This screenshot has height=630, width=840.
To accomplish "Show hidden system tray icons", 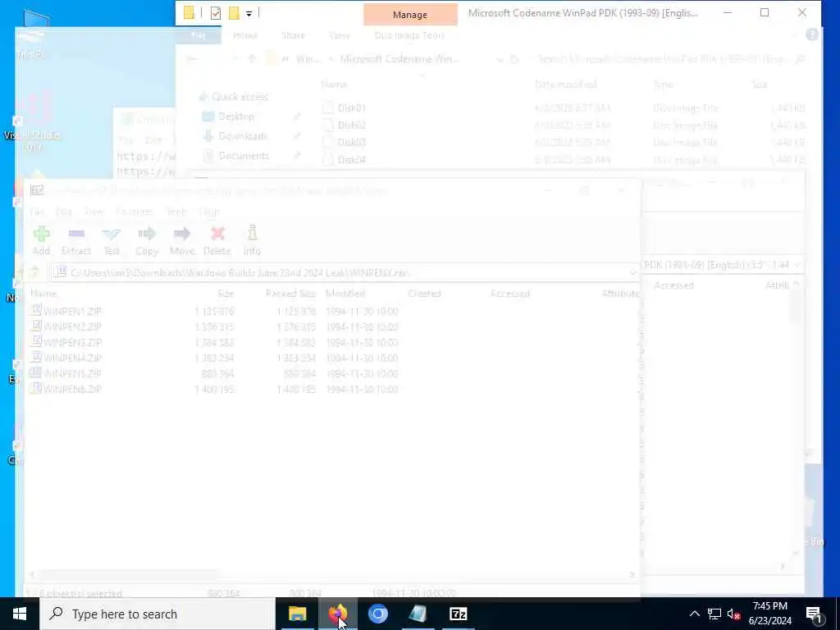I will coord(694,614).
